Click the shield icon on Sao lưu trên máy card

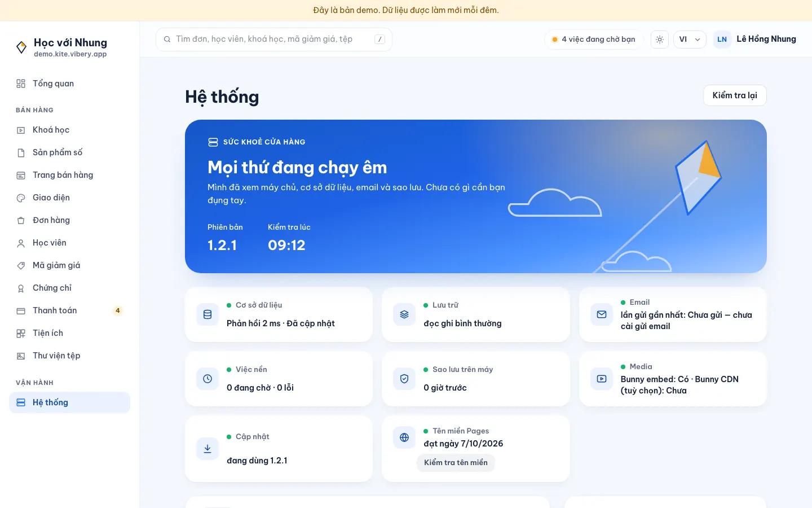404,379
